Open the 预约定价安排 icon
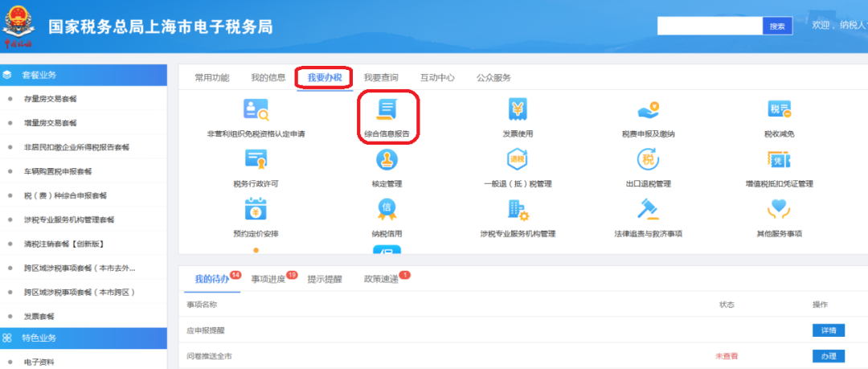 [x=256, y=210]
